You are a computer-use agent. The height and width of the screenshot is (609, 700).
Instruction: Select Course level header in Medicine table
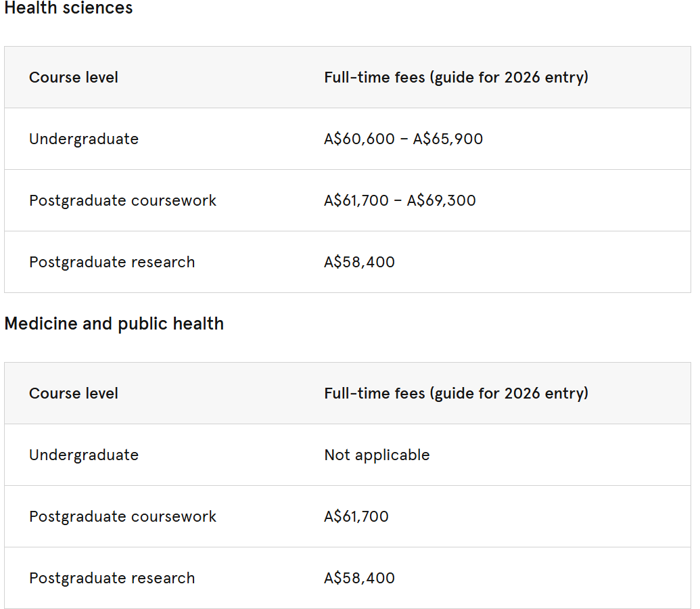pos(74,393)
